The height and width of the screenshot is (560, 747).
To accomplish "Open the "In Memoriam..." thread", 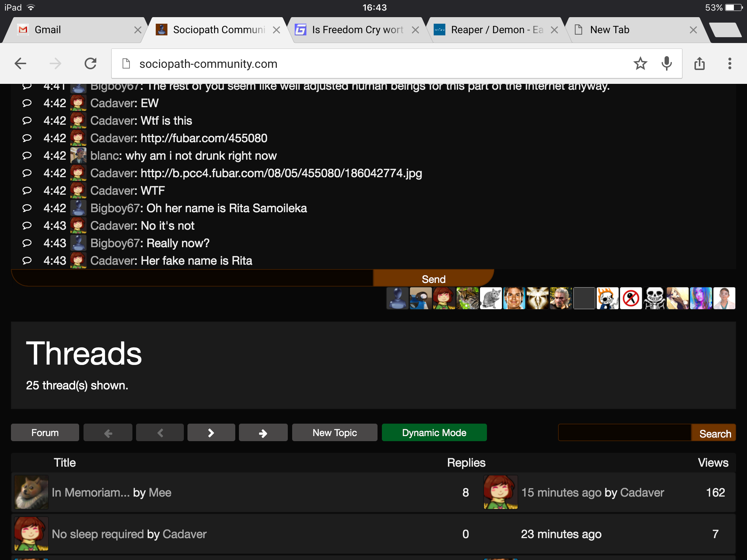I will (x=91, y=493).
